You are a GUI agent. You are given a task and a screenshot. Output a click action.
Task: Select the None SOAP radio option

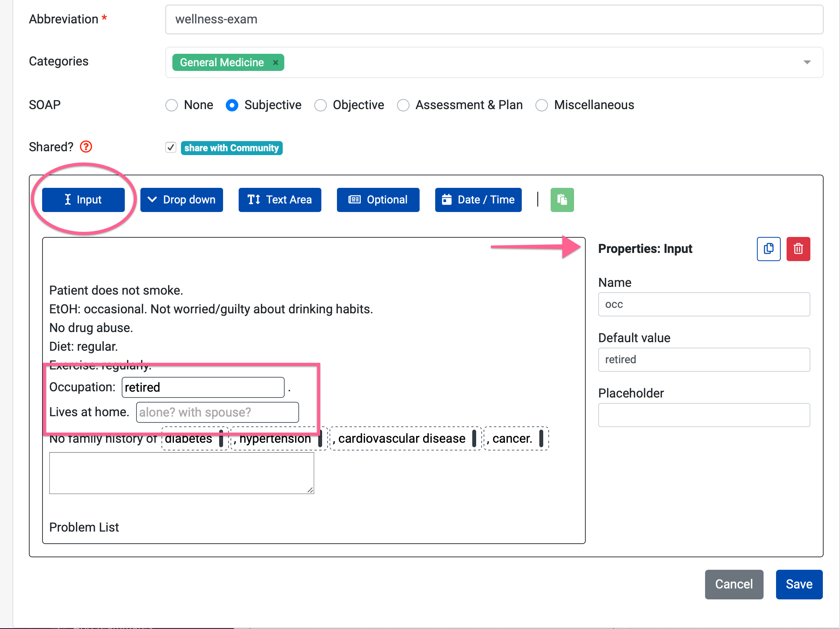tap(172, 105)
